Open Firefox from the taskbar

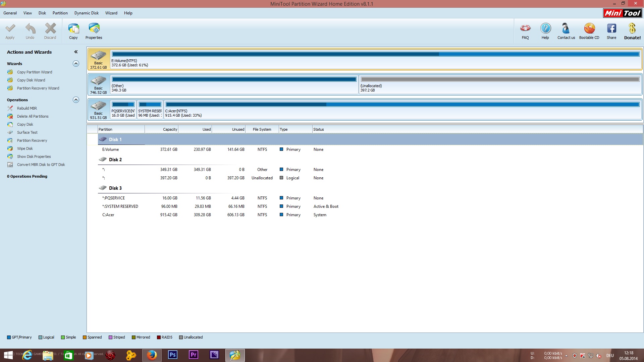tap(152, 355)
